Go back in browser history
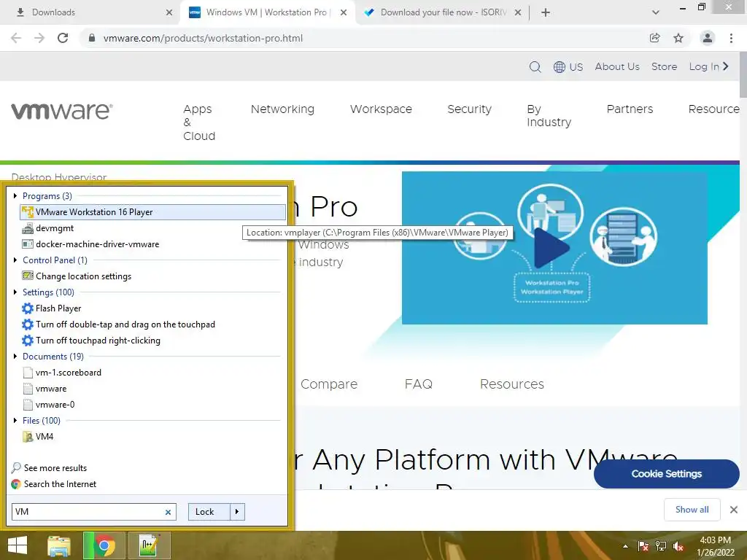The image size is (747, 560). tap(16, 38)
